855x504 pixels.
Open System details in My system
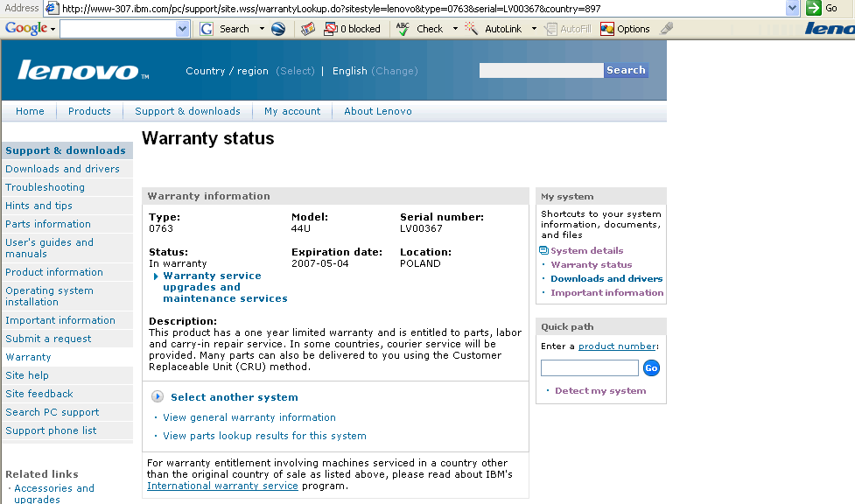[586, 251]
